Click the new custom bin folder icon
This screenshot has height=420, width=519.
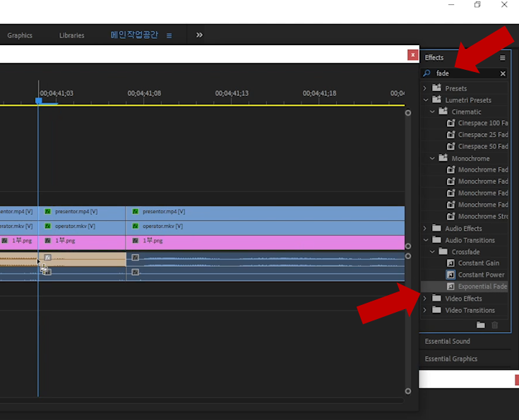click(x=481, y=325)
